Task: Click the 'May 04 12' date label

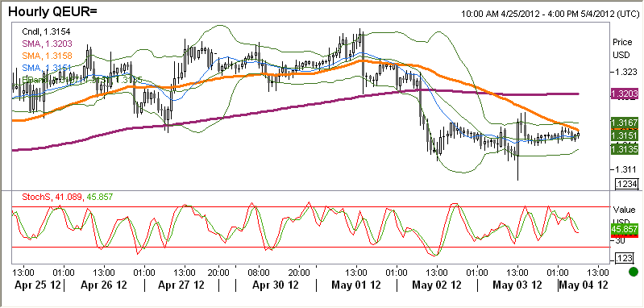Action: (x=584, y=285)
